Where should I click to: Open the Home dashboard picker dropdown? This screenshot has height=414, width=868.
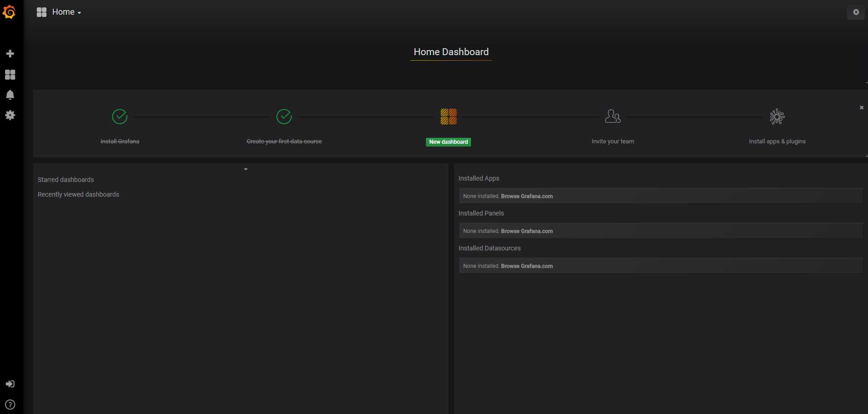[67, 12]
